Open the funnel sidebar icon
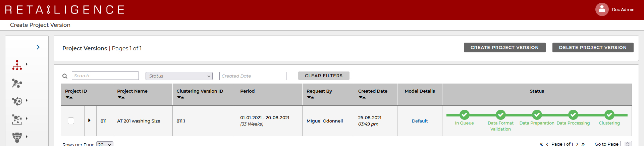The width and height of the screenshot is (644, 146). point(17,137)
